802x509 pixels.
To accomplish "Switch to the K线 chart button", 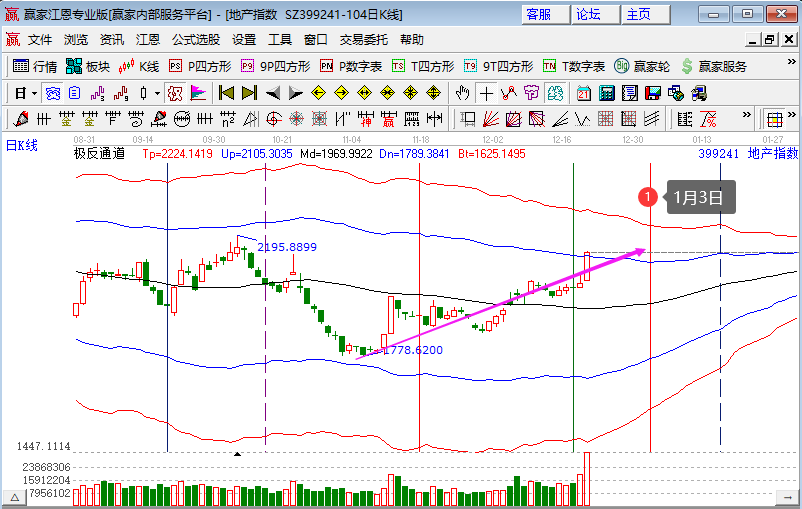I will click(x=139, y=66).
